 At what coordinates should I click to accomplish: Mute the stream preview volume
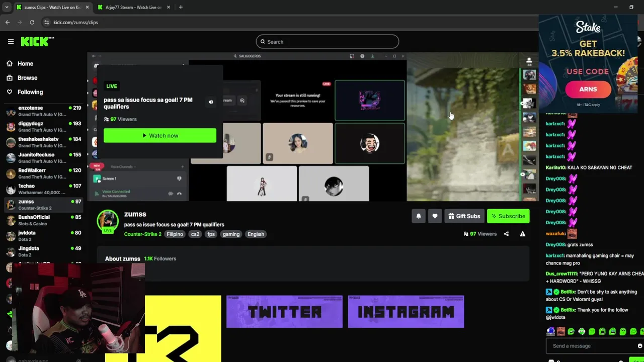coord(211,102)
